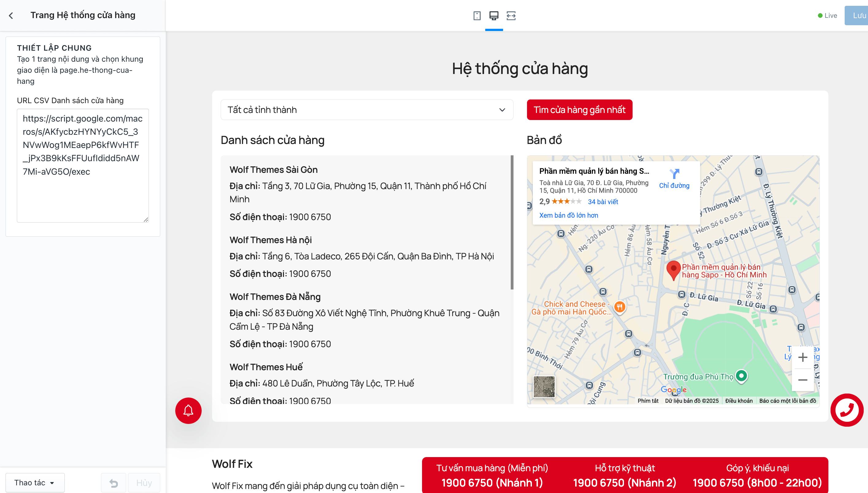The height and width of the screenshot is (493, 868).
Task: Switch to mobile preview icon
Action: click(x=477, y=16)
